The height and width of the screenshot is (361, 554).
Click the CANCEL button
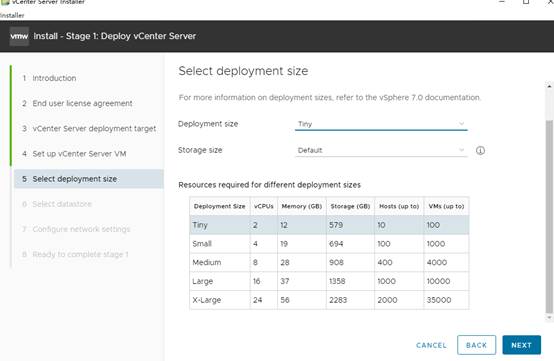(431, 345)
